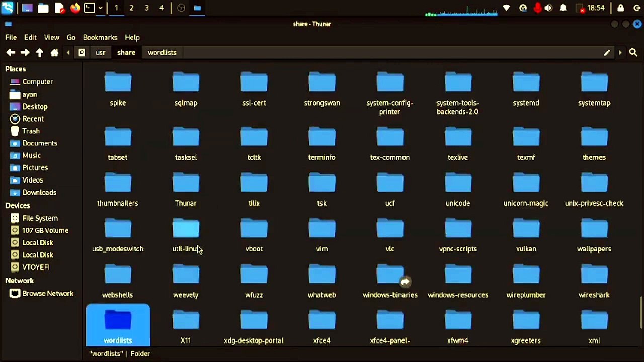Open Firefox from the top panel
This screenshot has height=362, width=644.
coord(75,8)
